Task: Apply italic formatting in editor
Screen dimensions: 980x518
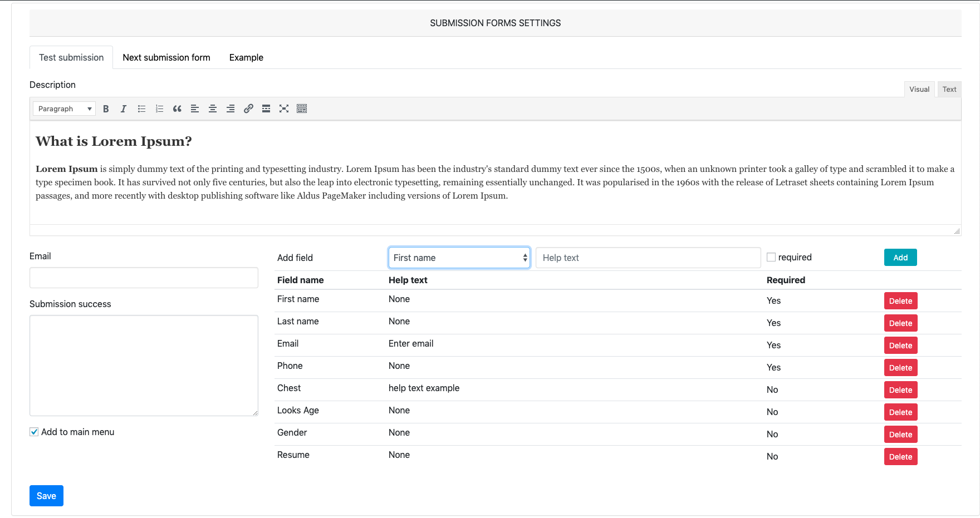Action: pyautogui.click(x=124, y=108)
